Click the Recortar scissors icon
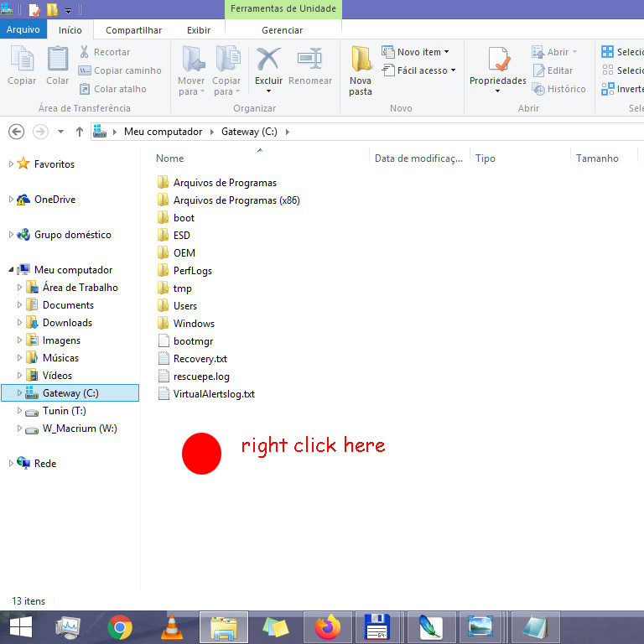This screenshot has height=644, width=644. (85, 52)
